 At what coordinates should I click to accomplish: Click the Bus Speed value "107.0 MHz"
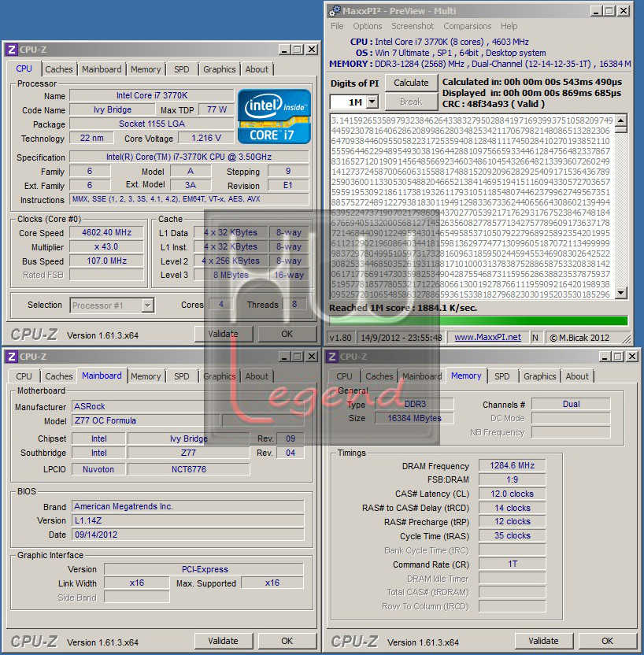pyautogui.click(x=106, y=261)
